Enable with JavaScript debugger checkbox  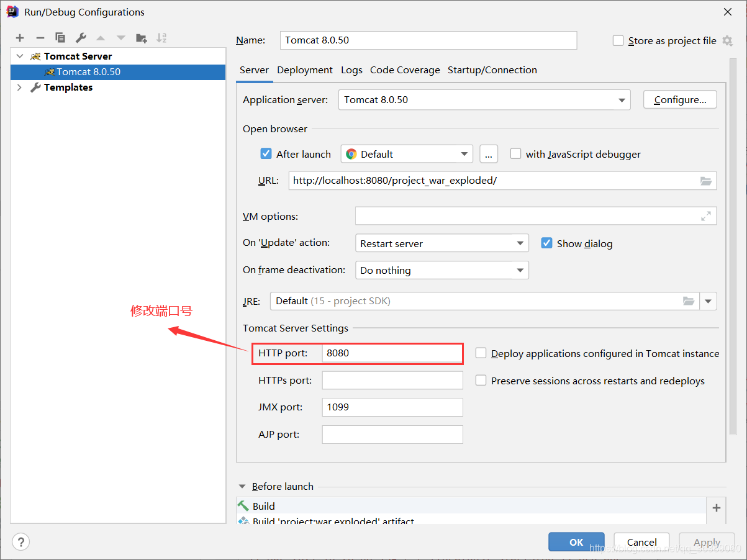[x=515, y=154]
